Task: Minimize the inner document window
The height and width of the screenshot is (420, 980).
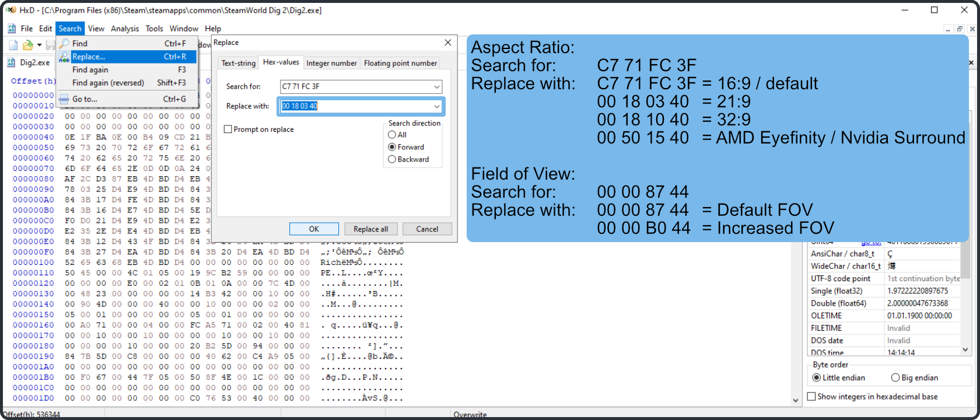Action: point(949,29)
